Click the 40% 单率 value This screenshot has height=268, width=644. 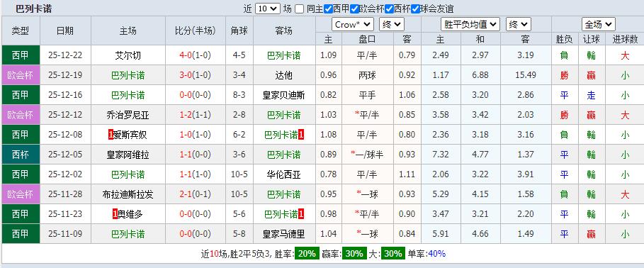click(436, 254)
